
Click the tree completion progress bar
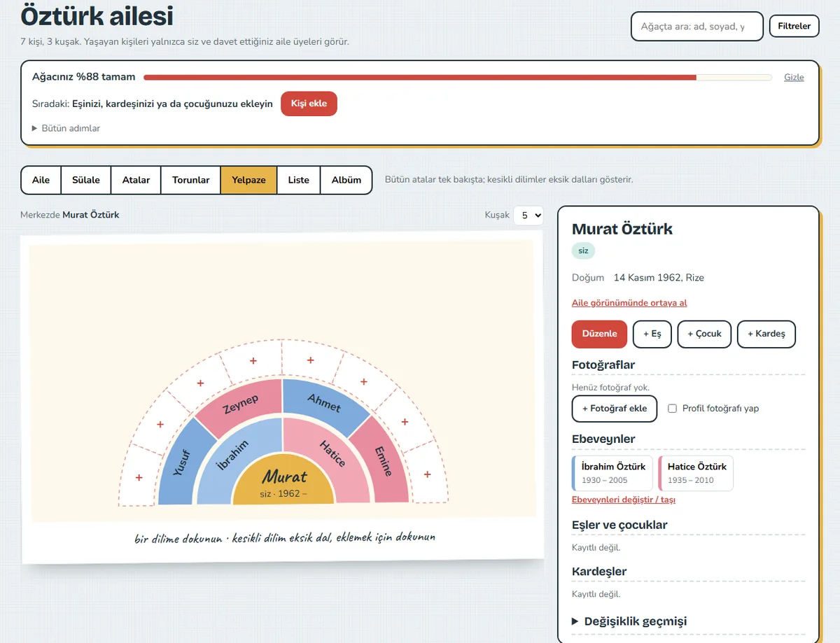pyautogui.click(x=458, y=77)
